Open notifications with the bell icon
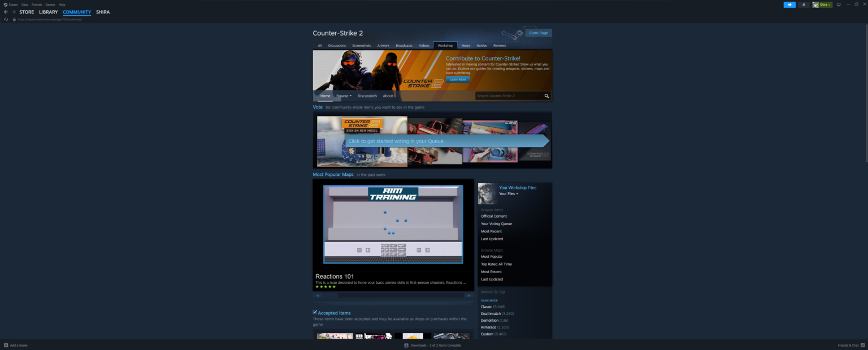Image resolution: width=868 pixels, height=350 pixels. (x=804, y=5)
